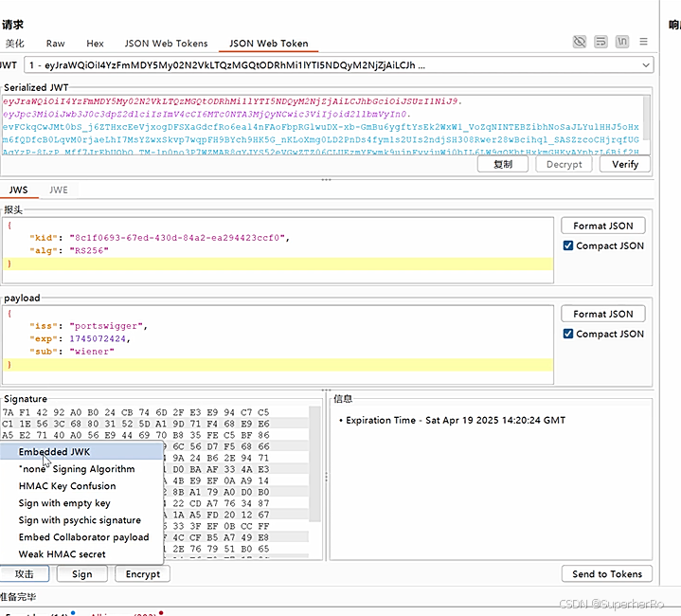Switch to the JWE tab
The width and height of the screenshot is (681, 616).
[x=58, y=190]
